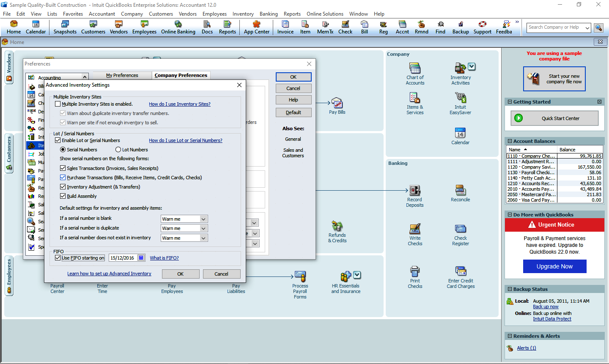Collapse the Account Balances panel
Screen dimensions: 609x364
point(509,141)
